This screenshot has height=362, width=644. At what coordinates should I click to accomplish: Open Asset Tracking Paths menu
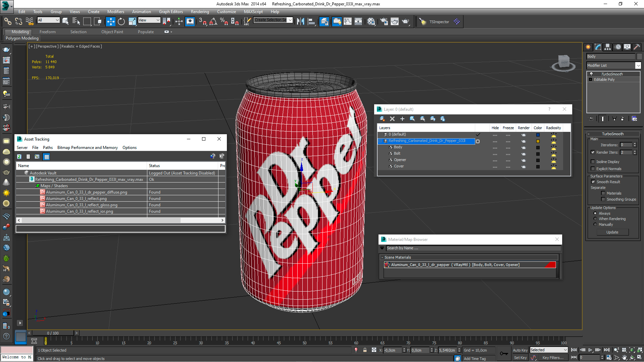(48, 148)
